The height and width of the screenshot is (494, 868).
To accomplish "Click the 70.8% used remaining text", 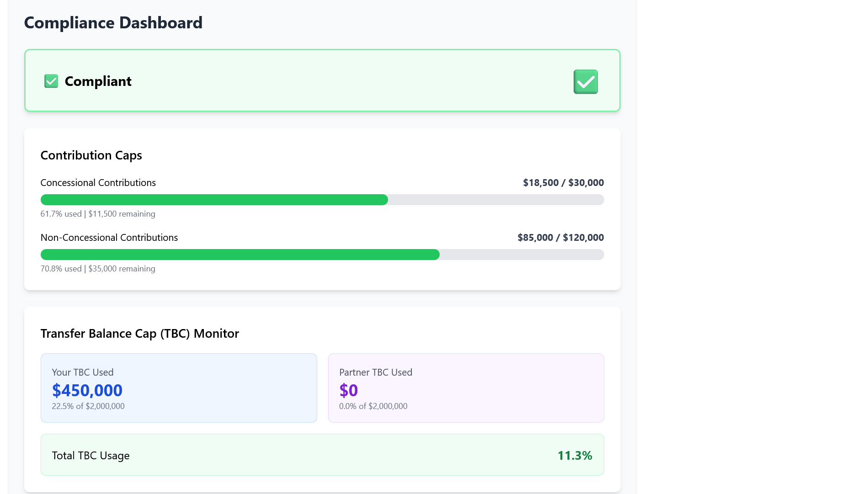I will pyautogui.click(x=98, y=269).
